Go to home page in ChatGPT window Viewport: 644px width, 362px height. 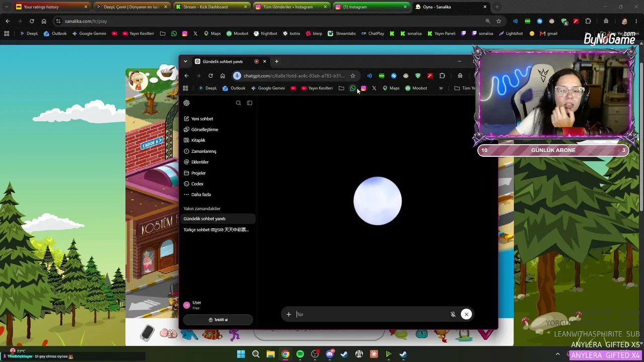pos(223,76)
